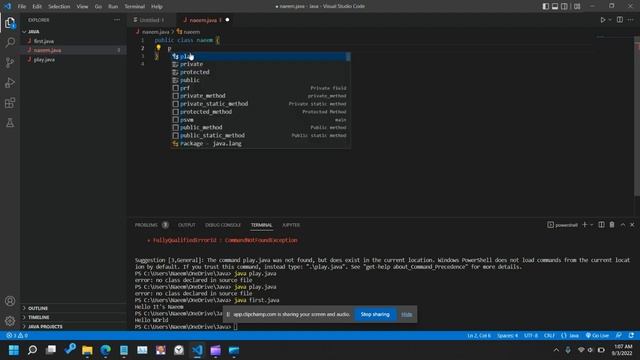Change UTF-8 encoding in status bar
The height and width of the screenshot is (360, 640).
pyautogui.click(x=531, y=336)
